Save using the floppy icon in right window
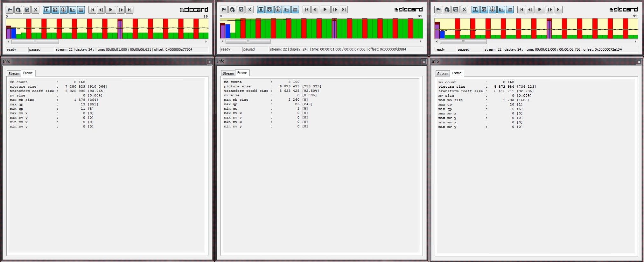This screenshot has height=262, width=644. [x=456, y=10]
